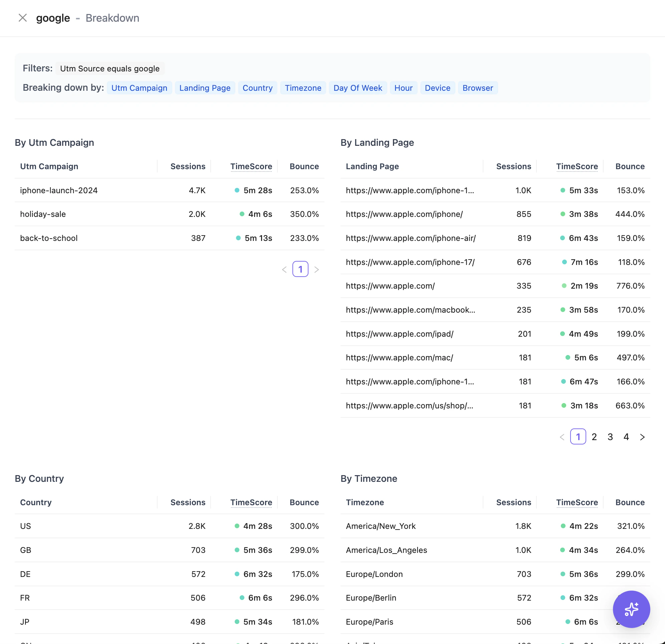Viewport: 665px width, 644px height.
Task: Click the Browser breakdown tag
Action: 478,88
